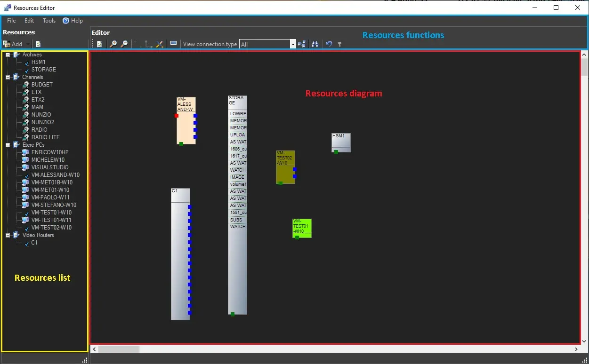Click the refresh icon in Editor toolbar
The height and width of the screenshot is (364, 589).
100,44
